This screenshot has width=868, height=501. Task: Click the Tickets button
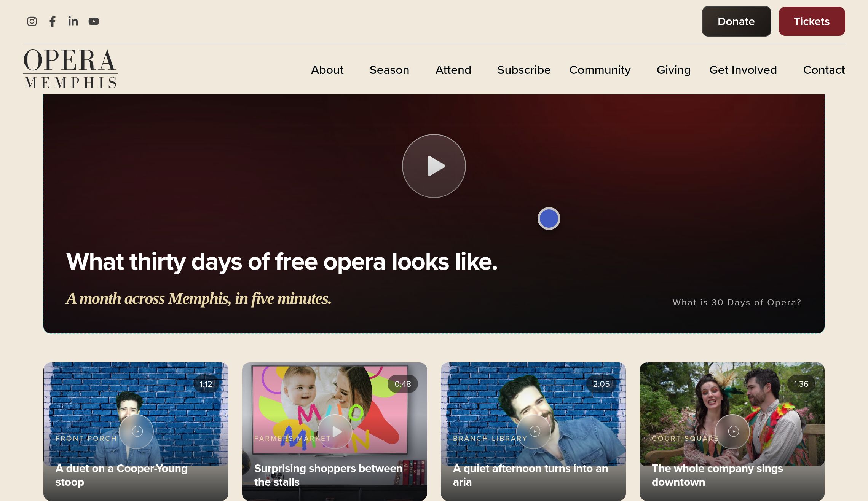812,21
